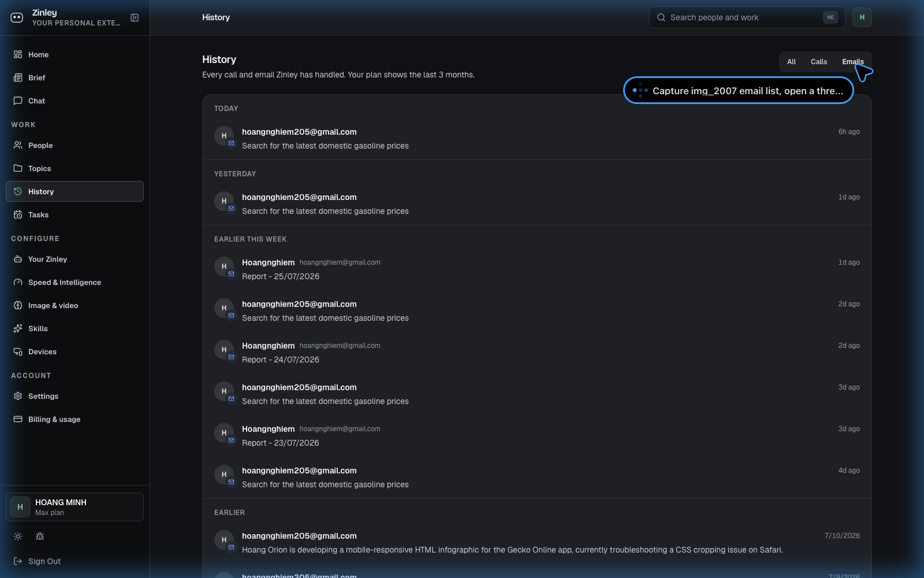Viewport: 924px width, 578px height.
Task: Click the Settings gear icon
Action: (x=18, y=396)
